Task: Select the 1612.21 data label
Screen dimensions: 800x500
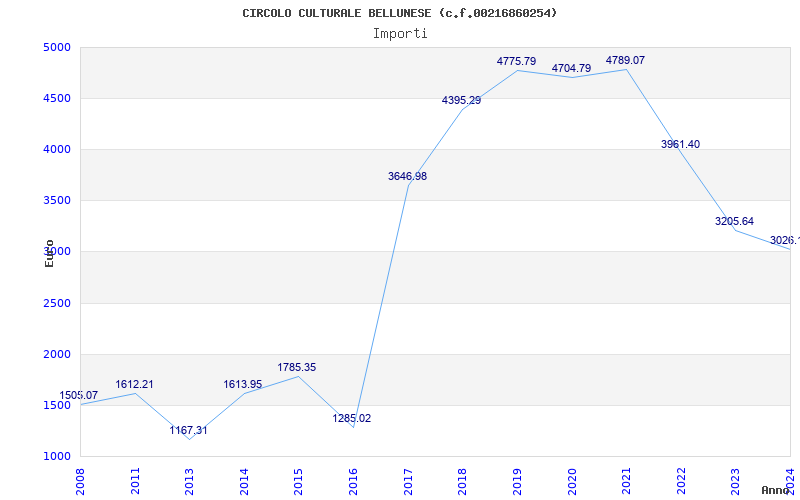Action: coord(134,384)
